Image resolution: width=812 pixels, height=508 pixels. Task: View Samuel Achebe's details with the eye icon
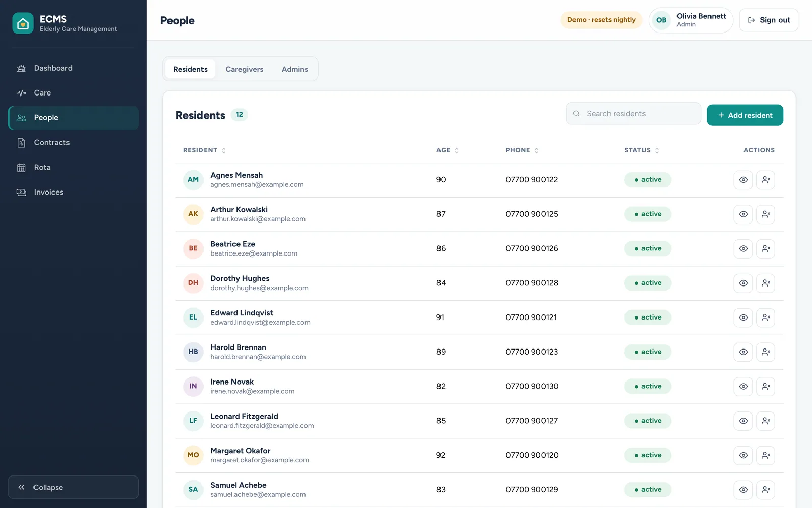pyautogui.click(x=743, y=490)
